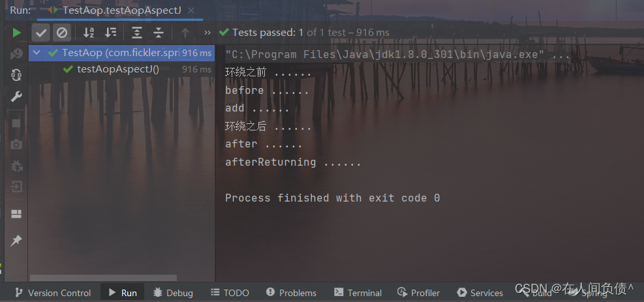
Task: Click the layout restore icon in sidebar
Action: pos(16,214)
